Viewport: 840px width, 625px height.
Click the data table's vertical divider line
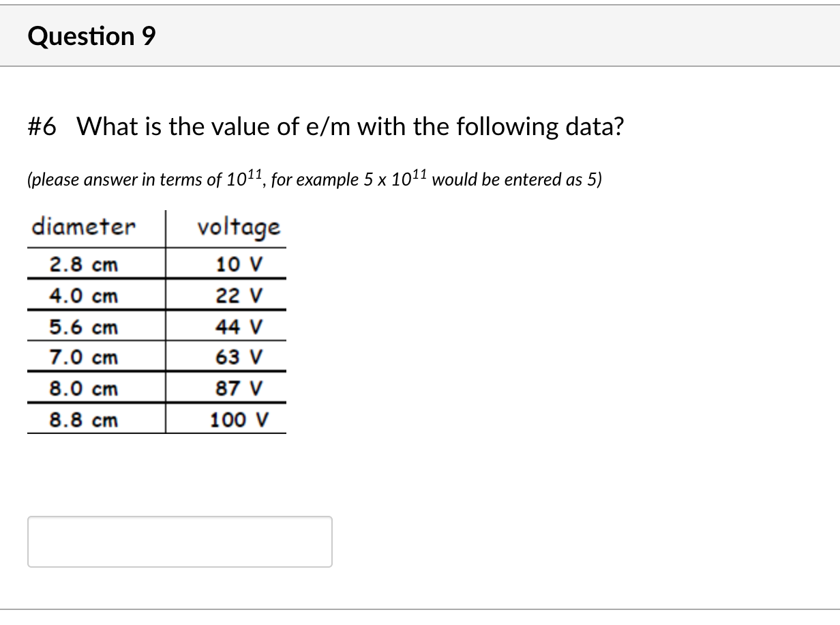[x=167, y=321]
